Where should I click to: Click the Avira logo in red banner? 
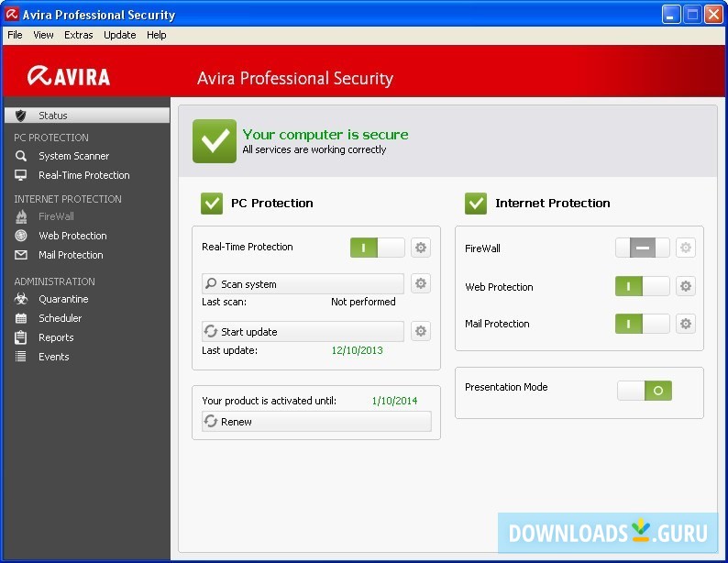(69, 76)
